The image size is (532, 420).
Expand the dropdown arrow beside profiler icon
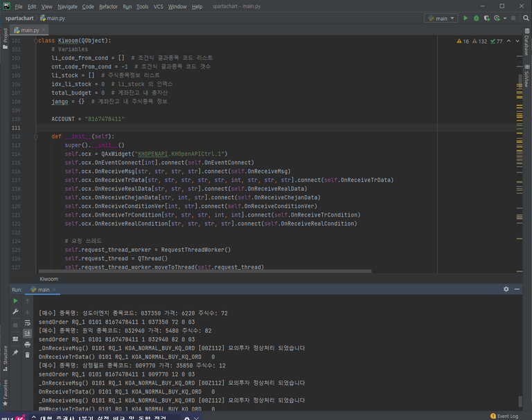tap(505, 18)
